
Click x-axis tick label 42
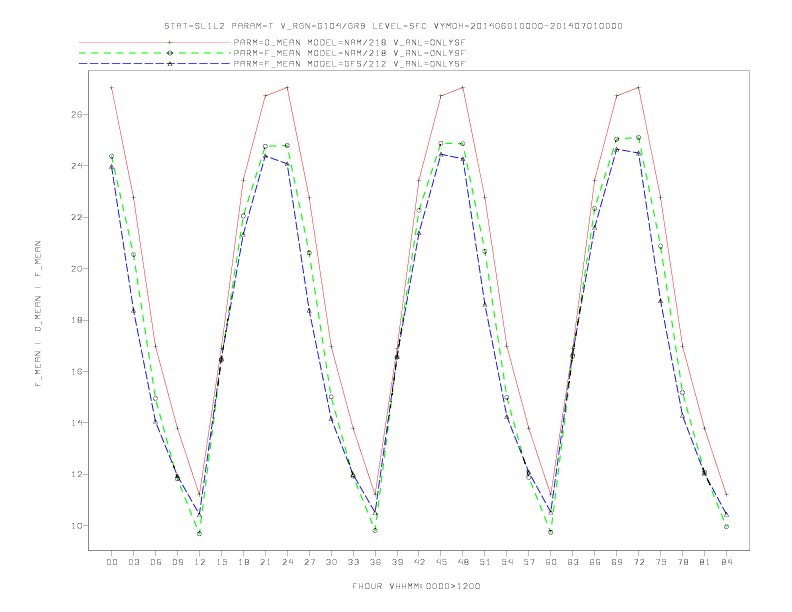point(419,562)
